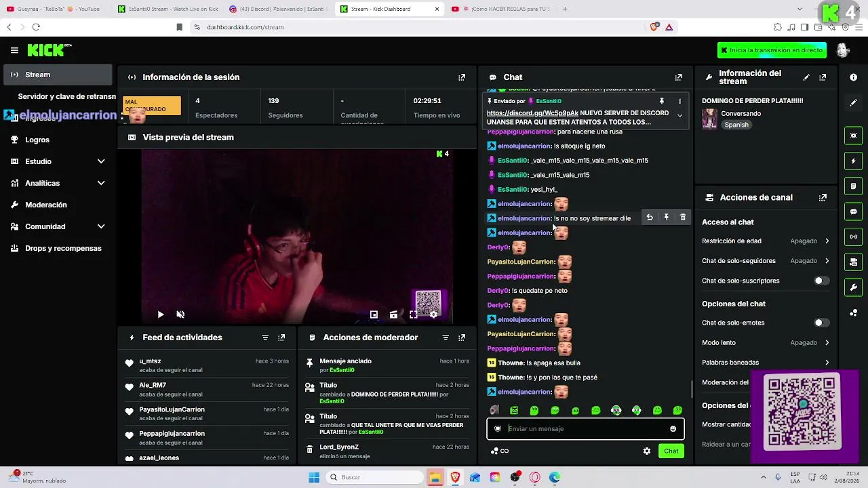Toggle the wrench stream info widget in right sidebar
The image size is (868, 488).
(853, 287)
